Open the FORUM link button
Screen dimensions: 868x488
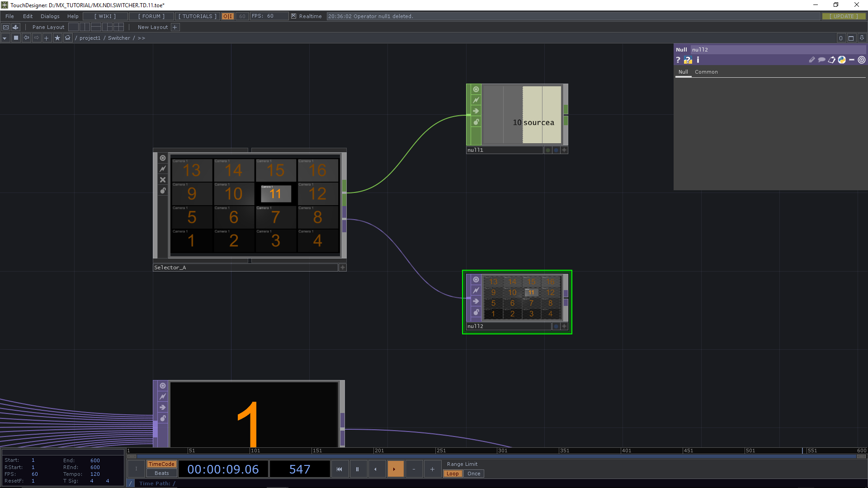(x=151, y=16)
